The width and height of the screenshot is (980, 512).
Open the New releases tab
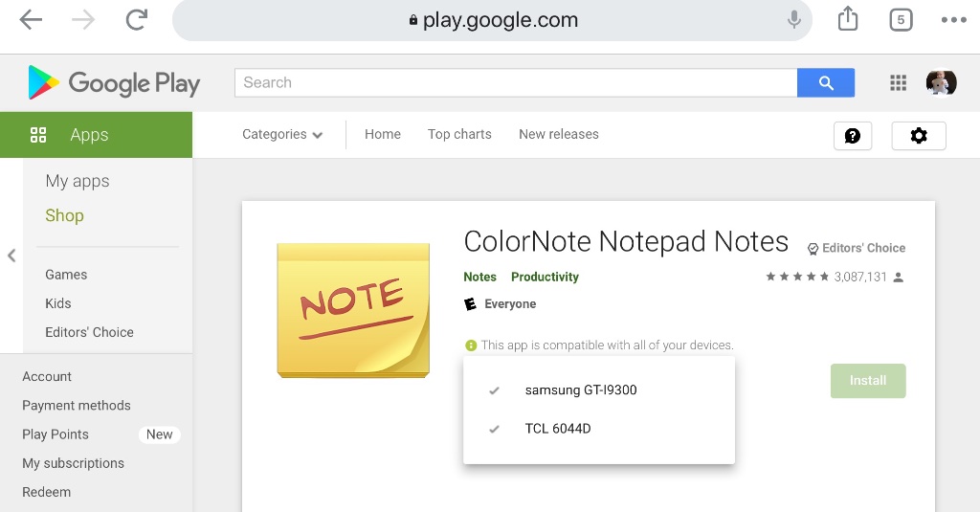pos(559,134)
